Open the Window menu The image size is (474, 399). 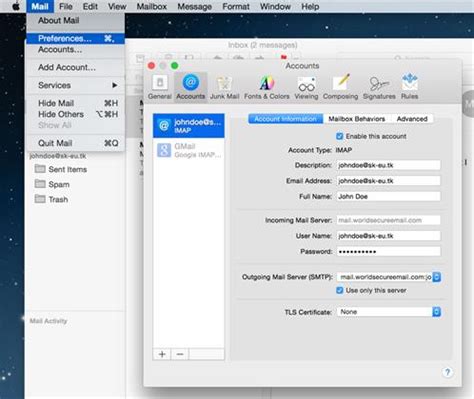[x=275, y=6]
